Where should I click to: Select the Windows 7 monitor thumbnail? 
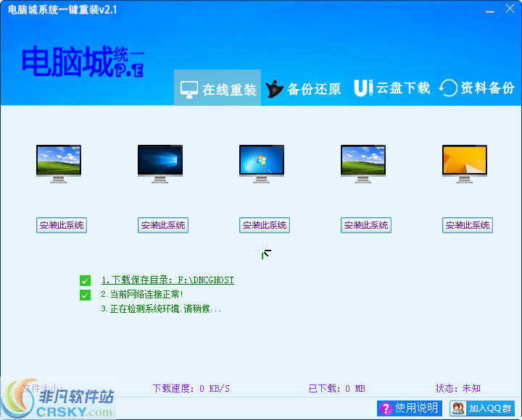tap(262, 164)
